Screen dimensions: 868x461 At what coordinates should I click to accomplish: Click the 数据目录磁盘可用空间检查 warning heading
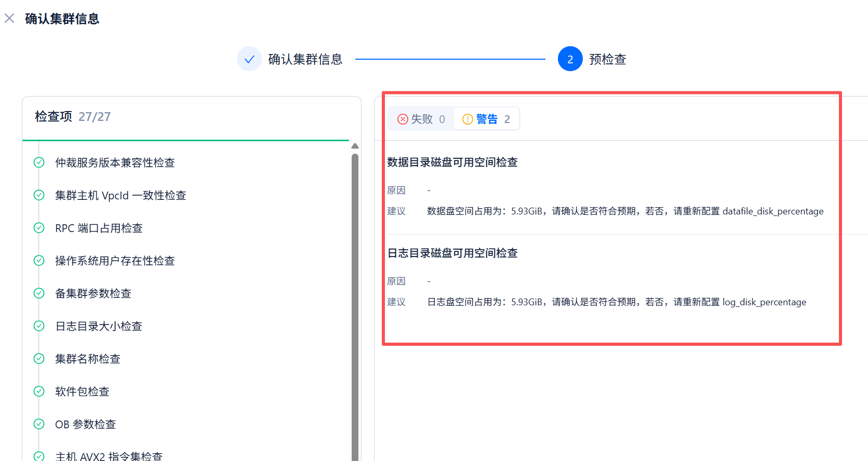point(452,162)
